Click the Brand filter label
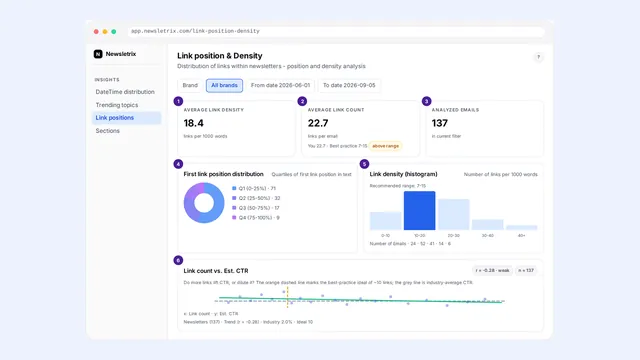 (x=190, y=85)
